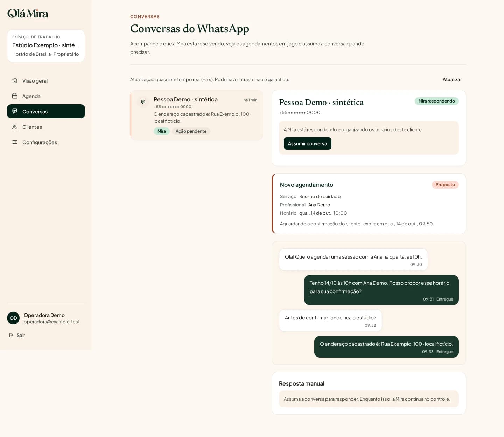The height and width of the screenshot is (437, 504).
Task: Click the sliders icon beside Configurações
Action: point(15,142)
